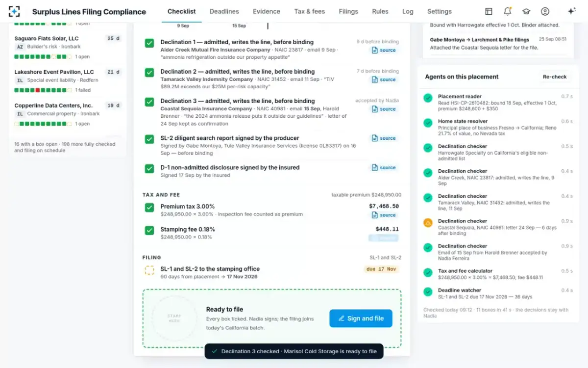Select Saguaro Flats Solar, LLC placement
Screen dimensions: 588x368
[68, 48]
